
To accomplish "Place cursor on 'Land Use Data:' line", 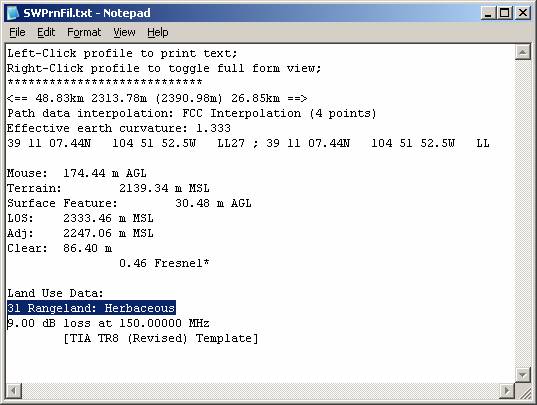I will click(55, 293).
